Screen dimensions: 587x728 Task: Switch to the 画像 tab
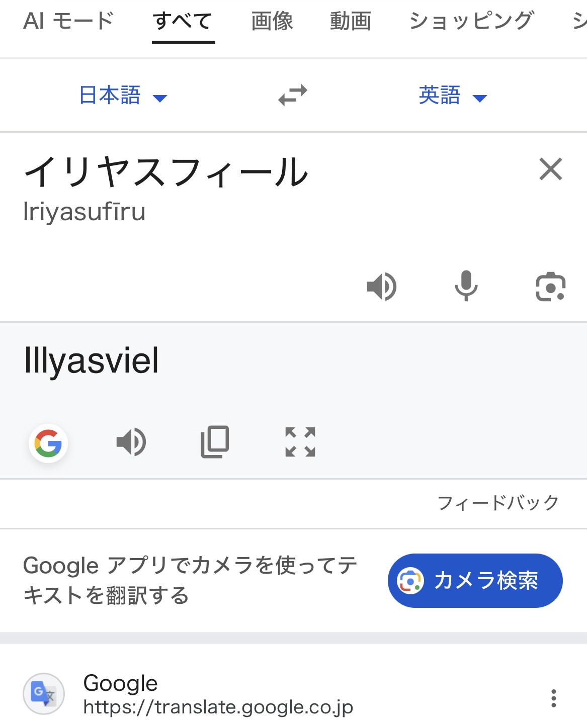pyautogui.click(x=272, y=21)
